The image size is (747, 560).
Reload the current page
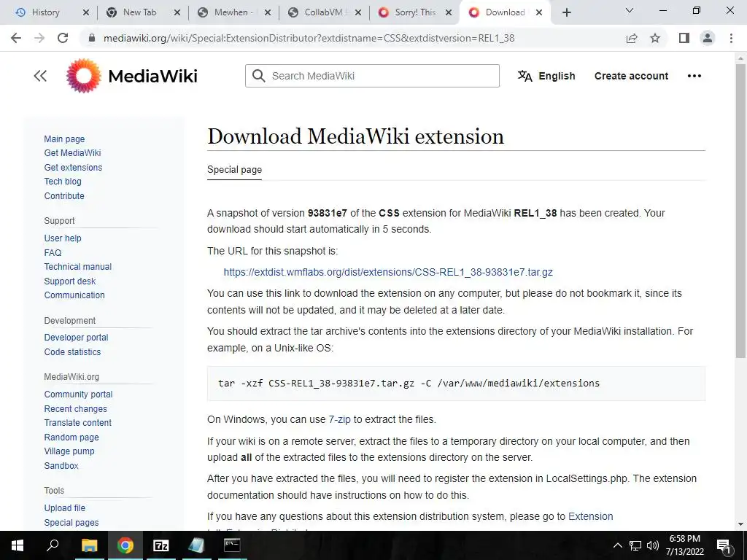point(63,38)
